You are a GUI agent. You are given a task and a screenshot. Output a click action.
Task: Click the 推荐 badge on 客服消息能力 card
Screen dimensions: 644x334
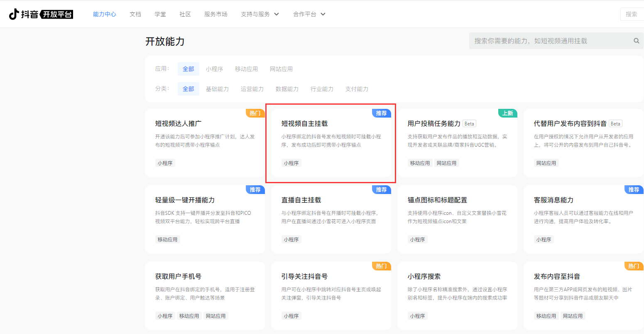point(634,190)
